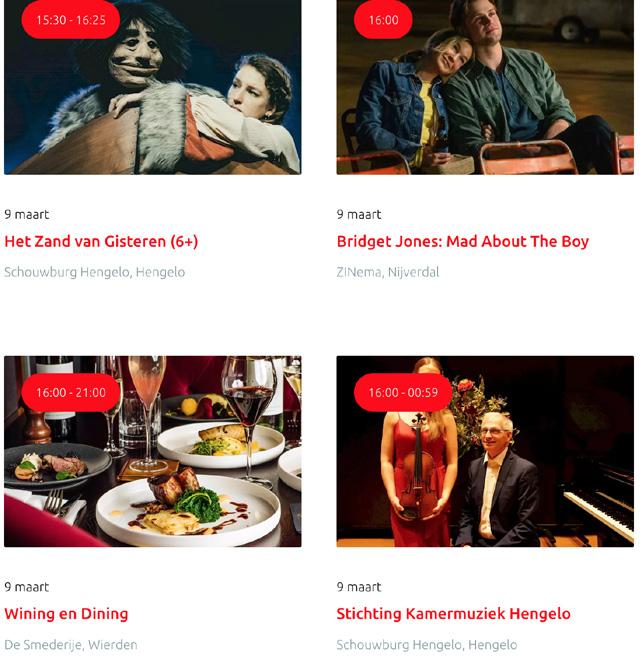Click the dinner plates and wine photo
642x664 pixels.
[152, 451]
